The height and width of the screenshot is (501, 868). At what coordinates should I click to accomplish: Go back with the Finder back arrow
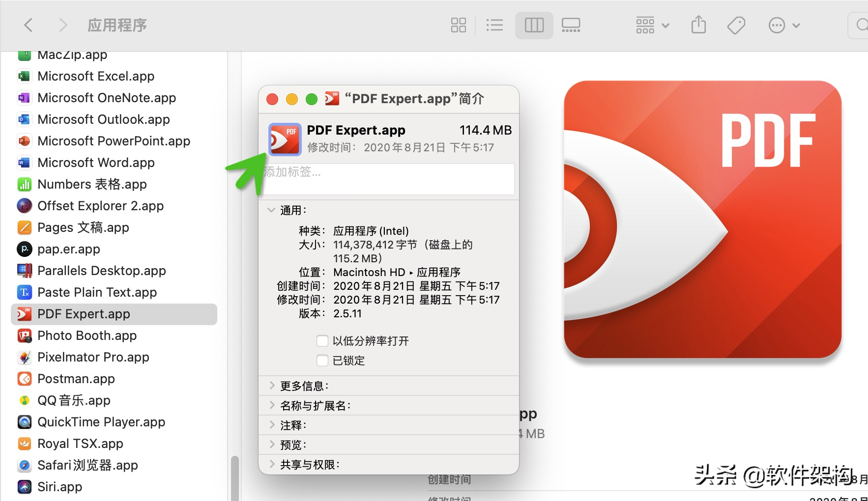tap(29, 25)
